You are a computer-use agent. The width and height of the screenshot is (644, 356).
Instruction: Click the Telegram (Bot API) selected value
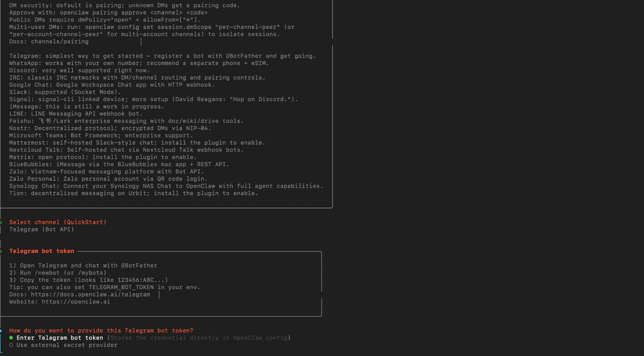[x=41, y=229]
